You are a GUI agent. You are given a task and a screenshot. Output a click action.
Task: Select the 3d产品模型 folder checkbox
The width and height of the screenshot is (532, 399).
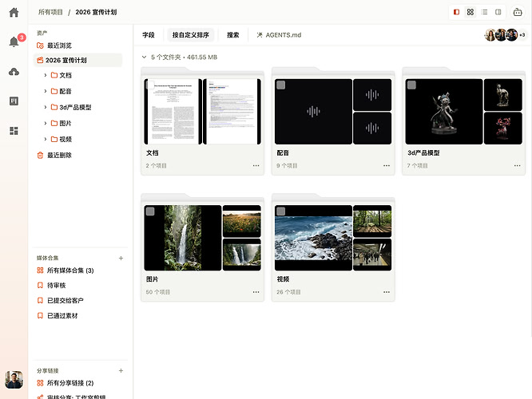coord(411,85)
